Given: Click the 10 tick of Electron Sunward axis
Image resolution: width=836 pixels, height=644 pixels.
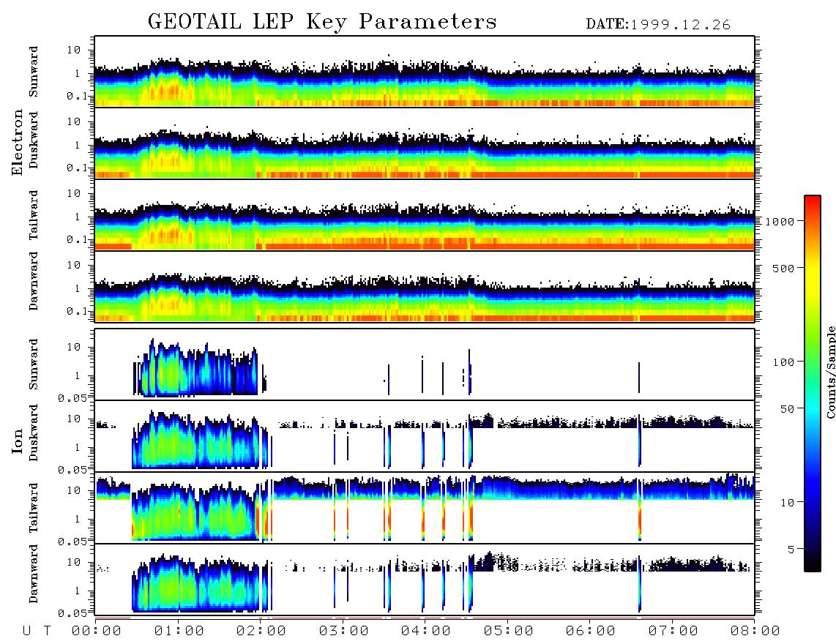Looking at the screenshot, I should (x=74, y=50).
